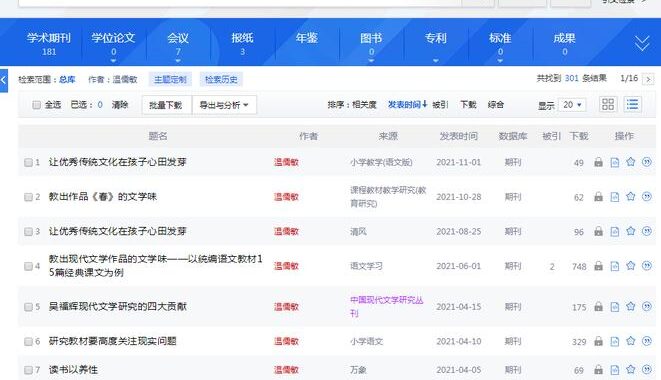This screenshot has width=661, height=380.
Task: Click lock icon for 教出作品《春》的文学味
Action: pyautogui.click(x=598, y=197)
